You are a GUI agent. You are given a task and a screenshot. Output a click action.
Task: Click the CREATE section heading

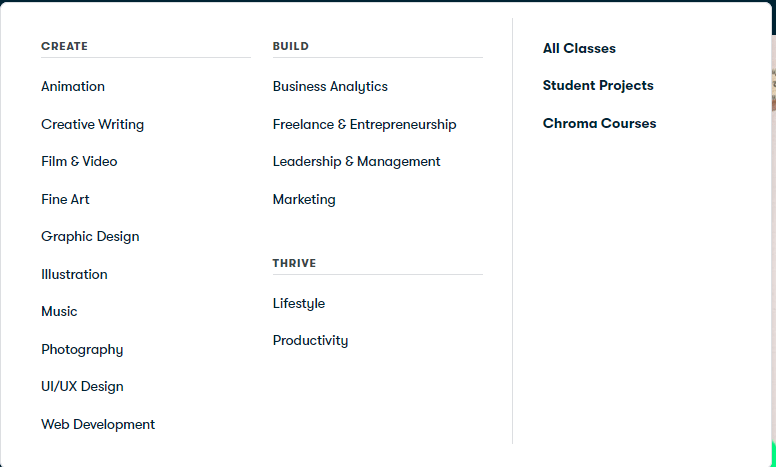64,46
